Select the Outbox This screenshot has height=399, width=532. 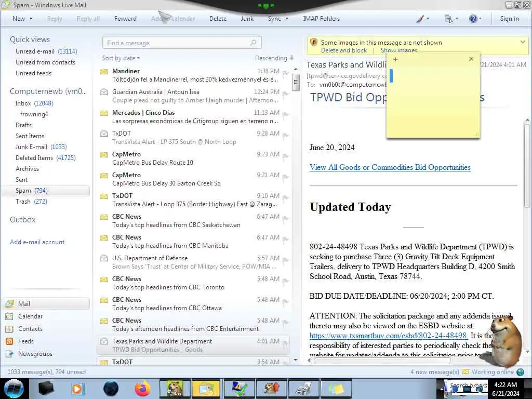pos(22,220)
